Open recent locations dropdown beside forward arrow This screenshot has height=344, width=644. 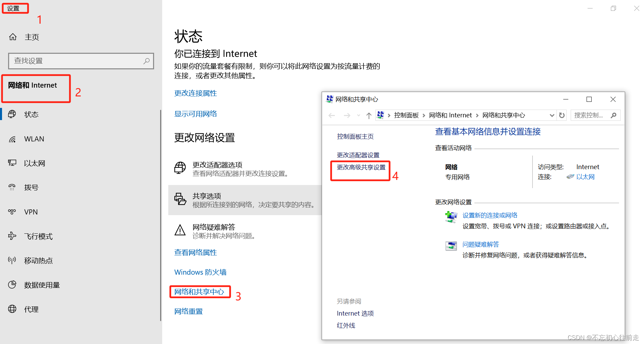pyautogui.click(x=358, y=116)
